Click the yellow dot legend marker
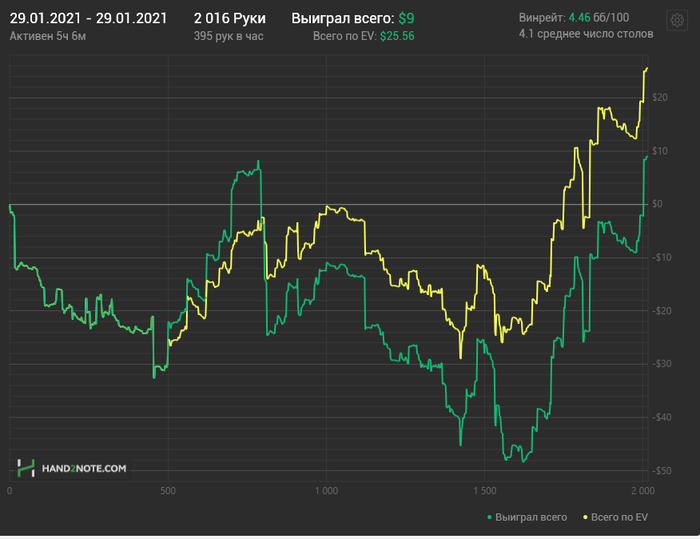The image size is (700, 539). pyautogui.click(x=585, y=518)
